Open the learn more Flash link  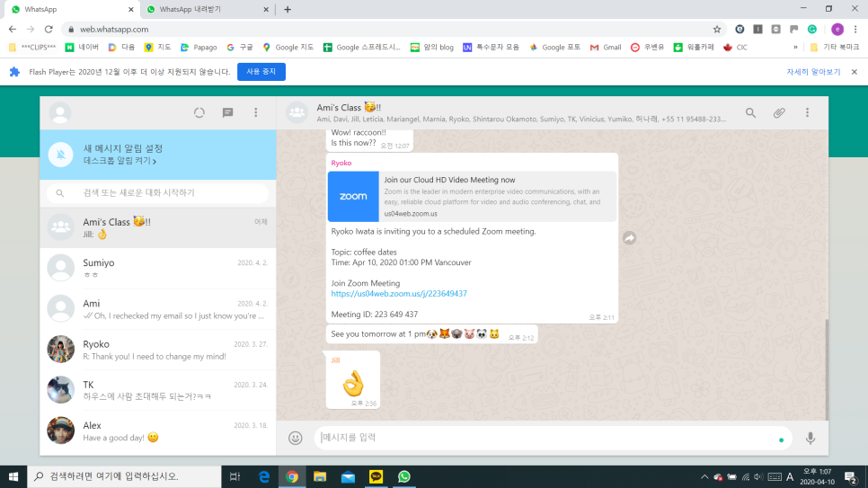(813, 72)
